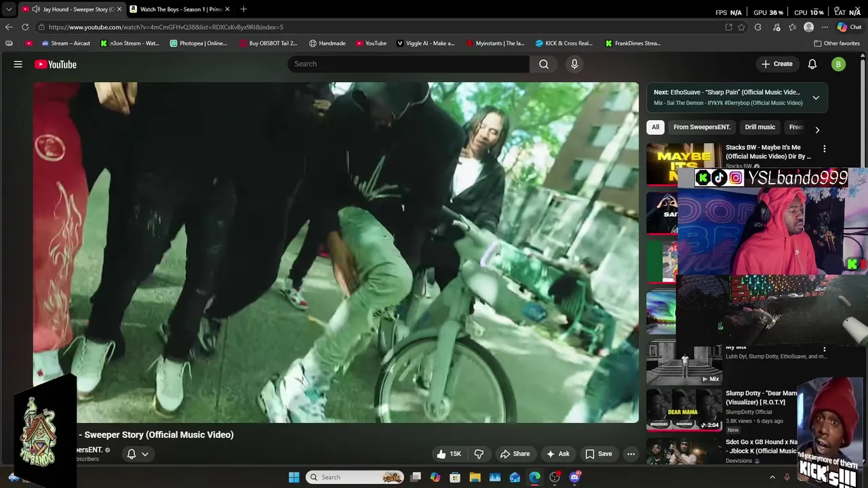Reload the current page

click(x=25, y=27)
